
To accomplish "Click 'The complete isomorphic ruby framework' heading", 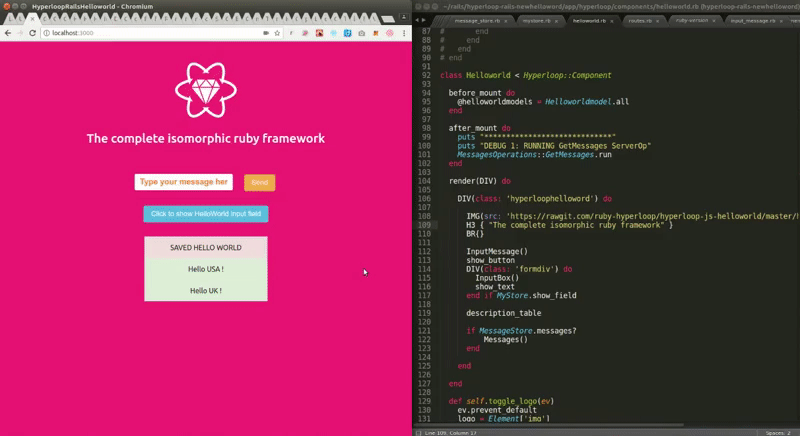I will [x=206, y=139].
